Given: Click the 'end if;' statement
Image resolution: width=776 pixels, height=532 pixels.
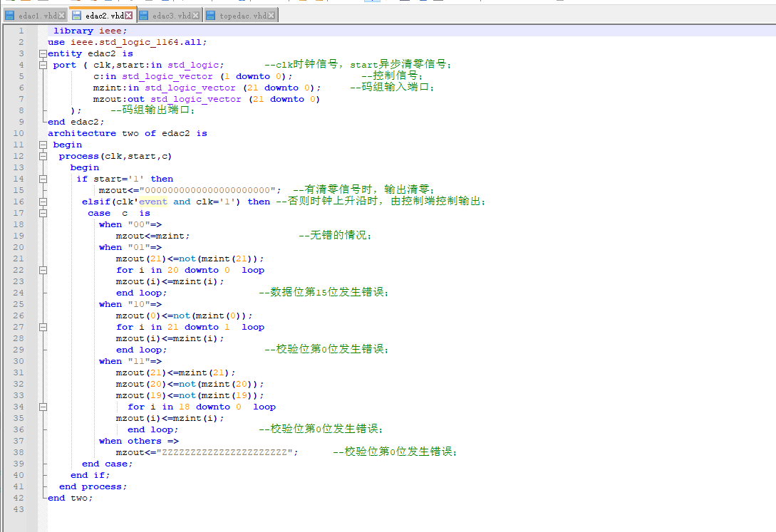Looking at the screenshot, I should tap(90, 475).
